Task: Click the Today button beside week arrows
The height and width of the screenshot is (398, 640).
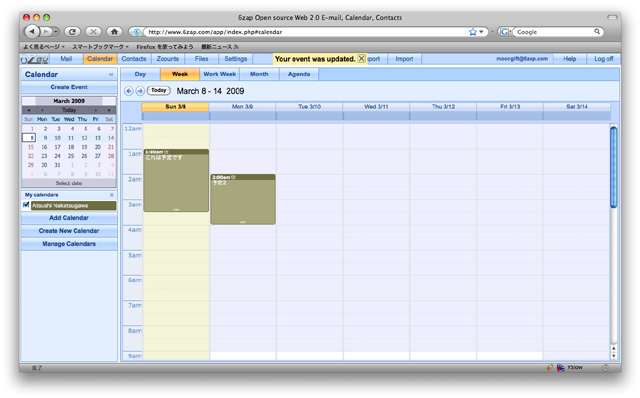Action: point(159,90)
